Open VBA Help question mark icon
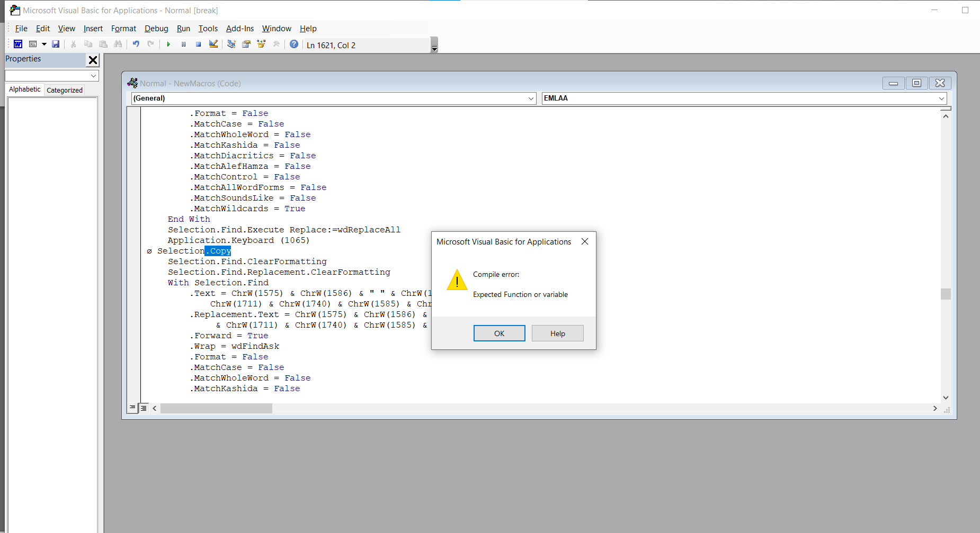This screenshot has width=980, height=533. click(x=294, y=44)
